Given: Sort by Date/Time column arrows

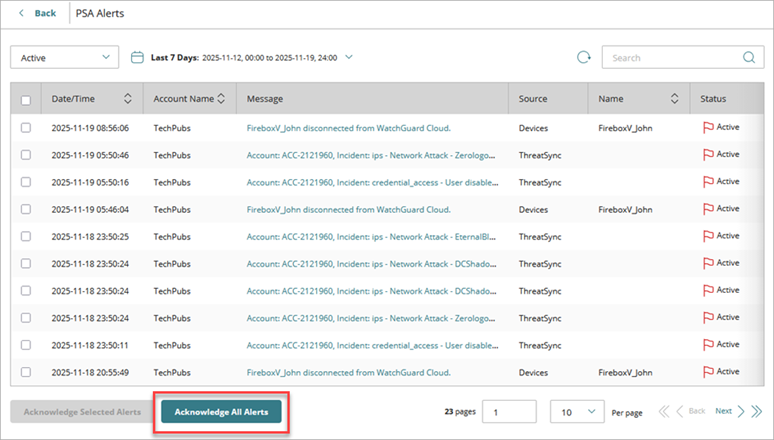Looking at the screenshot, I should pos(127,99).
